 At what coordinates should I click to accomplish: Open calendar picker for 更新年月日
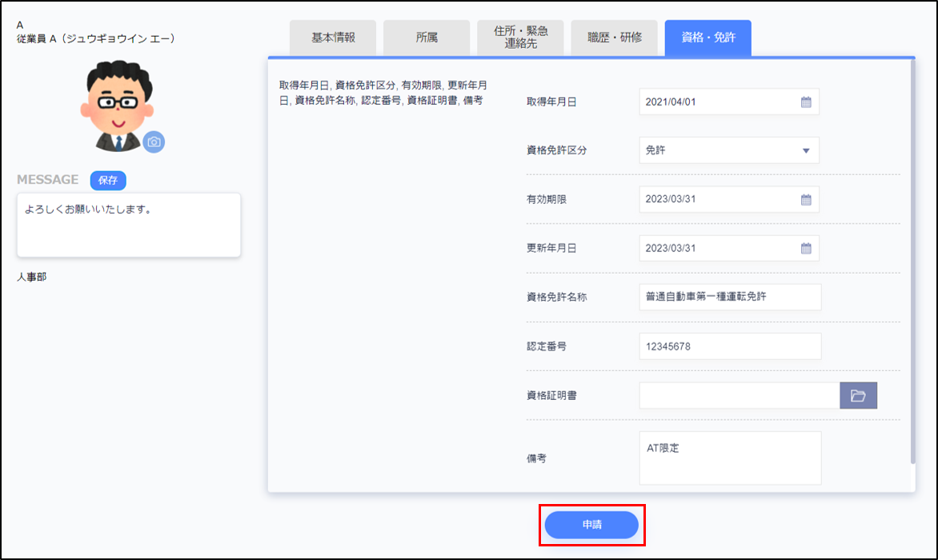tap(806, 248)
